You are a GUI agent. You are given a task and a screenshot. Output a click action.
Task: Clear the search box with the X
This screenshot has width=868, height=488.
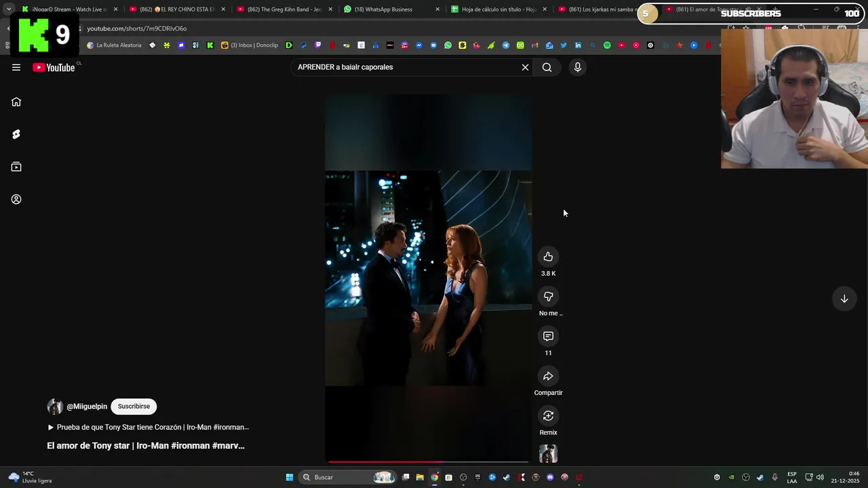pos(525,67)
